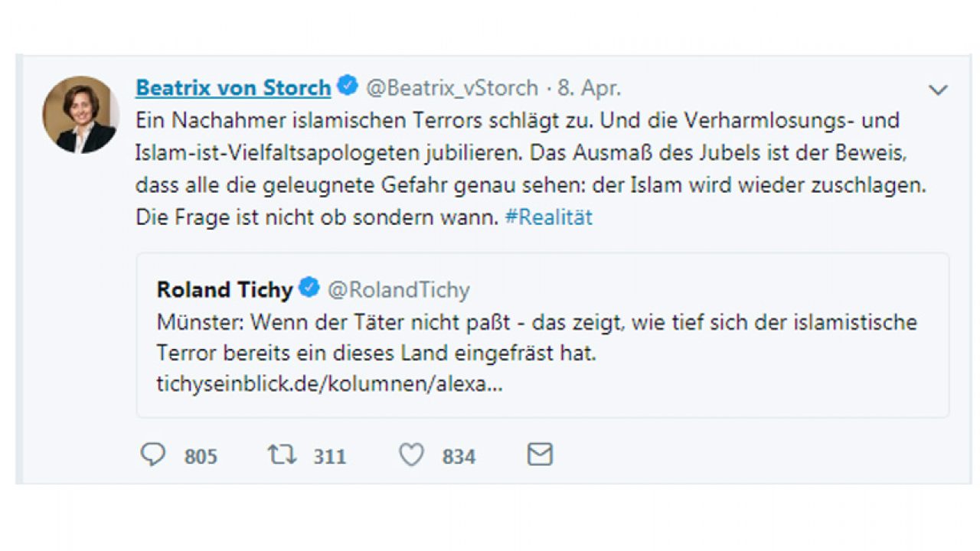Open the tichyseinblick.de article link

329,384
